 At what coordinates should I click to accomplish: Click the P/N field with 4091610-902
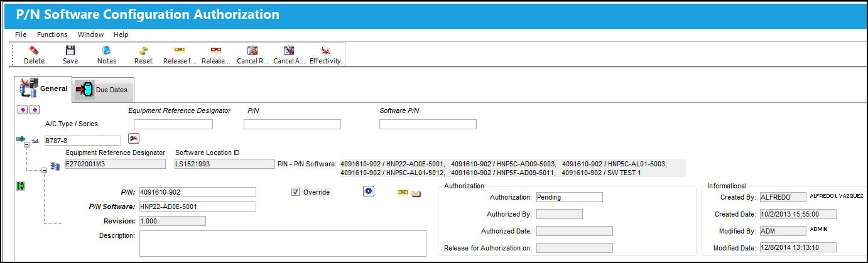197,192
